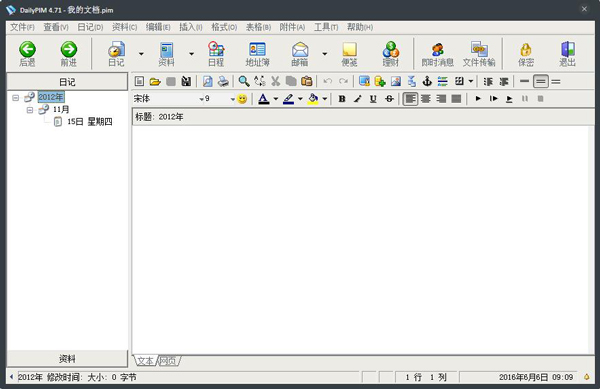Collapse the 11月 tree node

pos(30,110)
